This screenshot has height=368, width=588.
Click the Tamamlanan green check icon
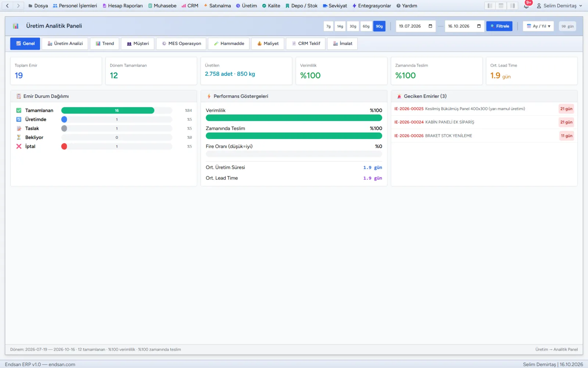click(19, 110)
